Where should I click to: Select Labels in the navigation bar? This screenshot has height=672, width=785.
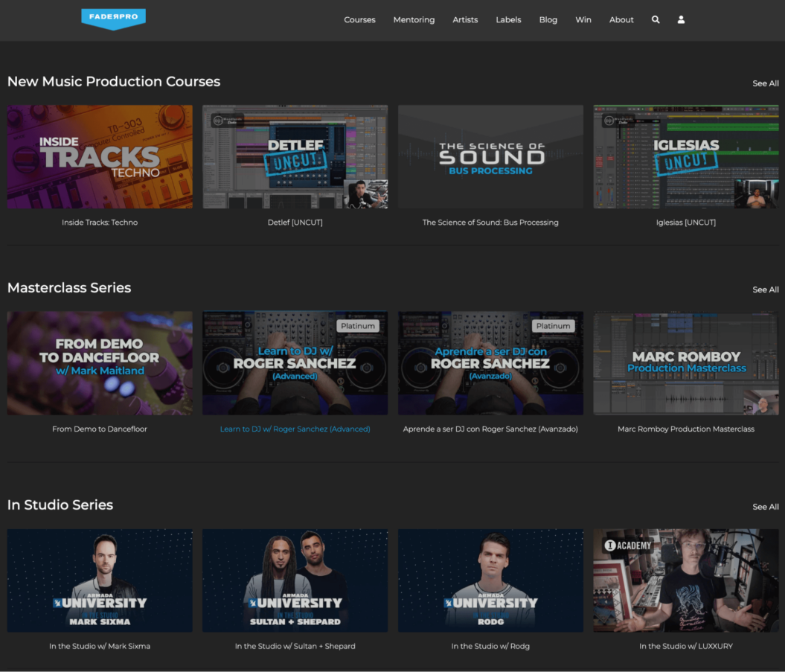tap(508, 19)
